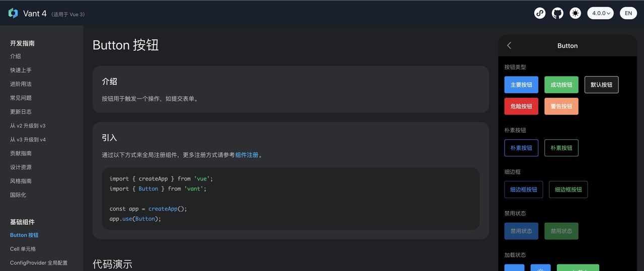This screenshot has width=644, height=271.
Task: Open the GitHub repository icon
Action: tap(557, 14)
